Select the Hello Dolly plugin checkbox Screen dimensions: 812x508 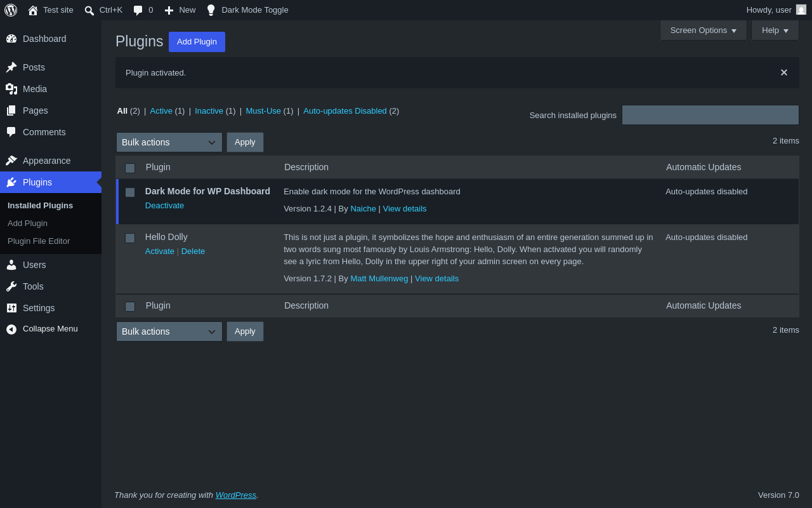tap(130, 238)
